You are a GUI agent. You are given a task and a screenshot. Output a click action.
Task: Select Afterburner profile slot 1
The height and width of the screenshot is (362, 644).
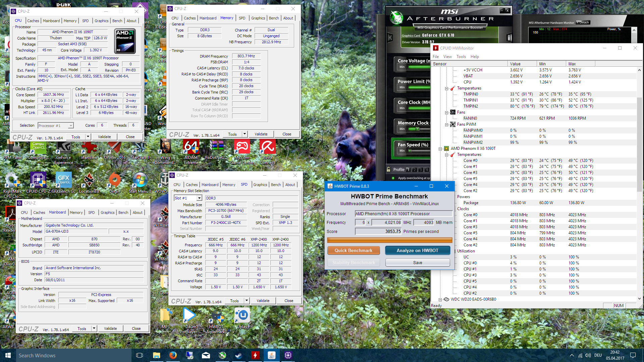(x=409, y=170)
